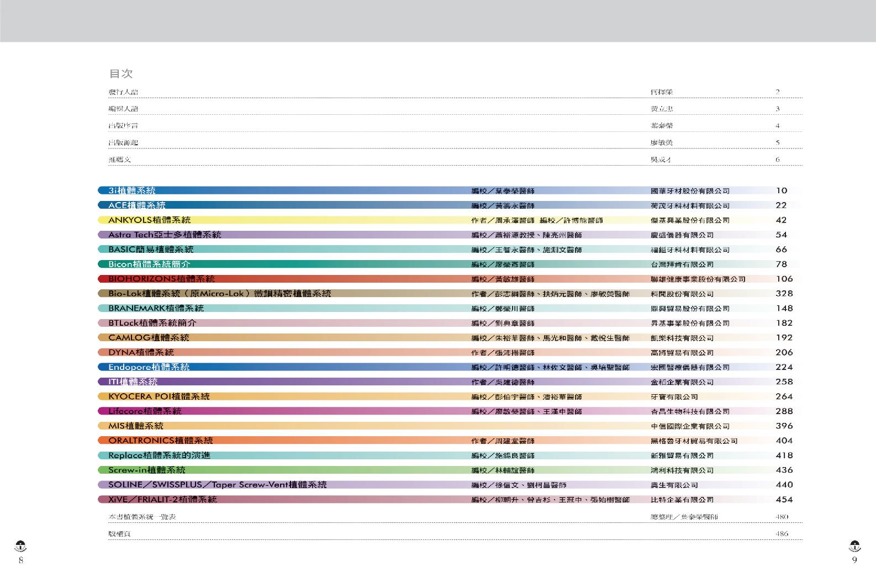Click page number 404 for ORALTRONICS
This screenshot has height=588, width=876.
784,441
